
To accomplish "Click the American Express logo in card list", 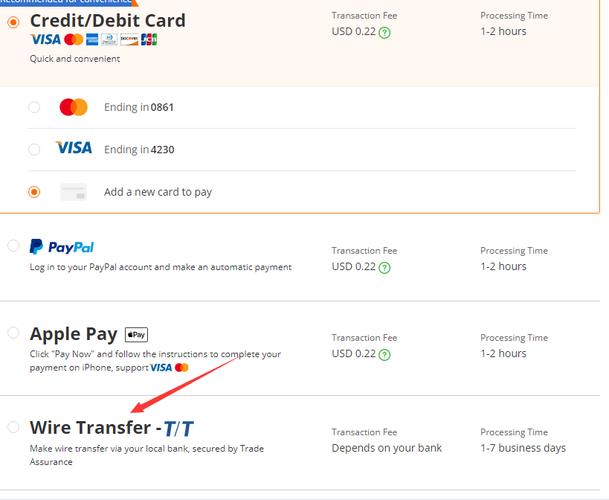I will click(92, 39).
